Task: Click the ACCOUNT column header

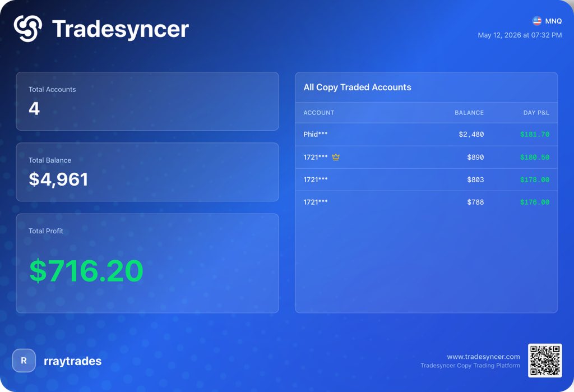Action: coord(319,113)
